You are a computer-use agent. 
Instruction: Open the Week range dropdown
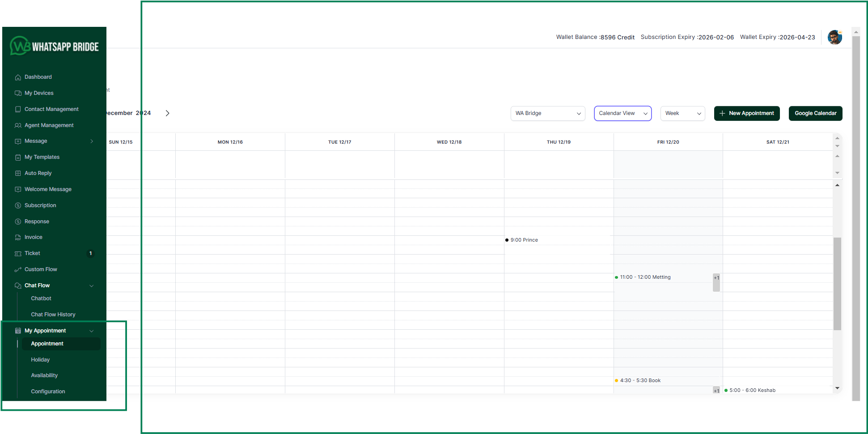pos(682,113)
